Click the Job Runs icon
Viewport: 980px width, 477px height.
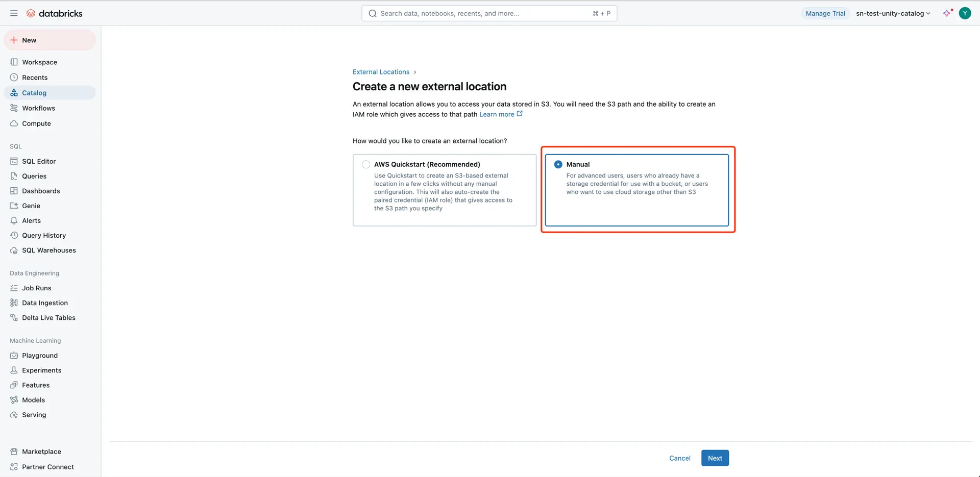[x=14, y=288]
